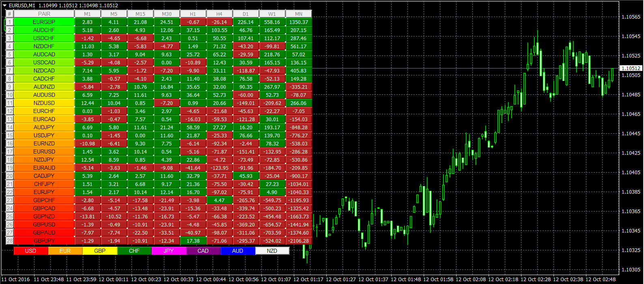Image resolution: width=644 pixels, height=284 pixels.
Task: Click the white NZD currency button
Action: coord(272,251)
